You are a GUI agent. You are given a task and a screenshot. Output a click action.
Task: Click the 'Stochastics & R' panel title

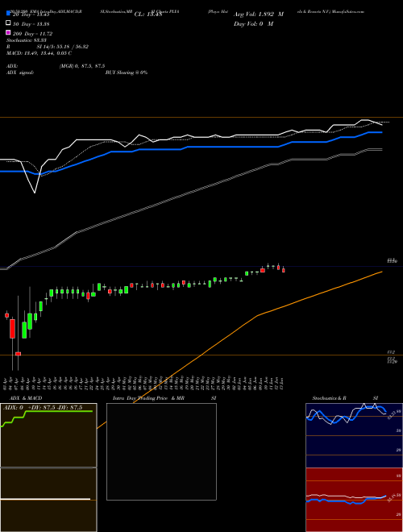(329, 398)
